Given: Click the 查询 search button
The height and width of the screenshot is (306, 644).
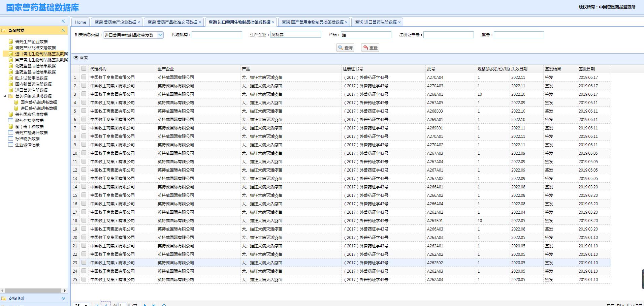Looking at the screenshot, I should (x=345, y=48).
